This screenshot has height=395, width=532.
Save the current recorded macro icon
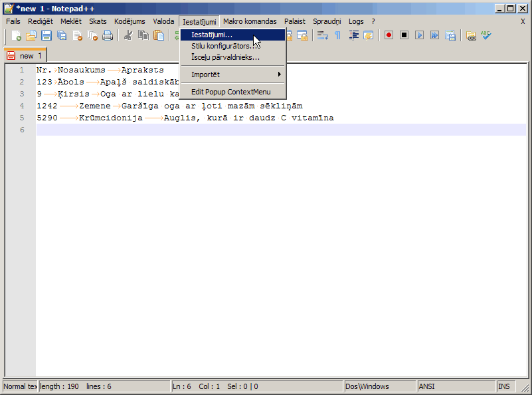450,35
